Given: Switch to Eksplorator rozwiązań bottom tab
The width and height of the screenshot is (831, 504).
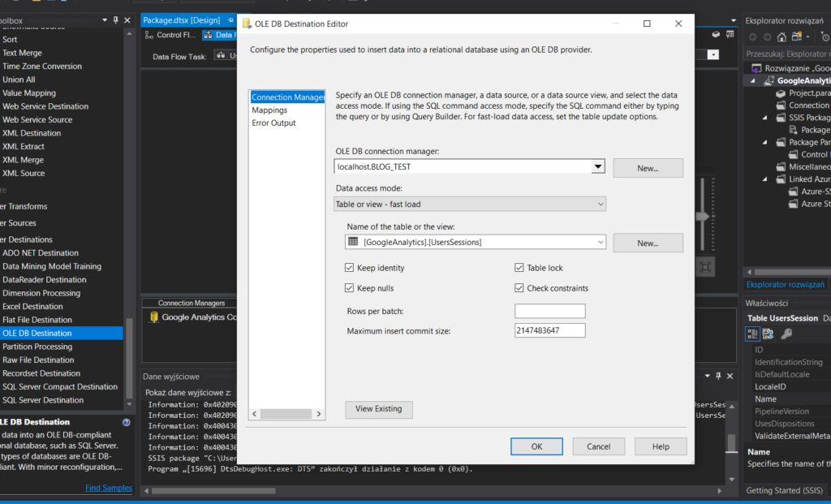Looking at the screenshot, I should (786, 285).
